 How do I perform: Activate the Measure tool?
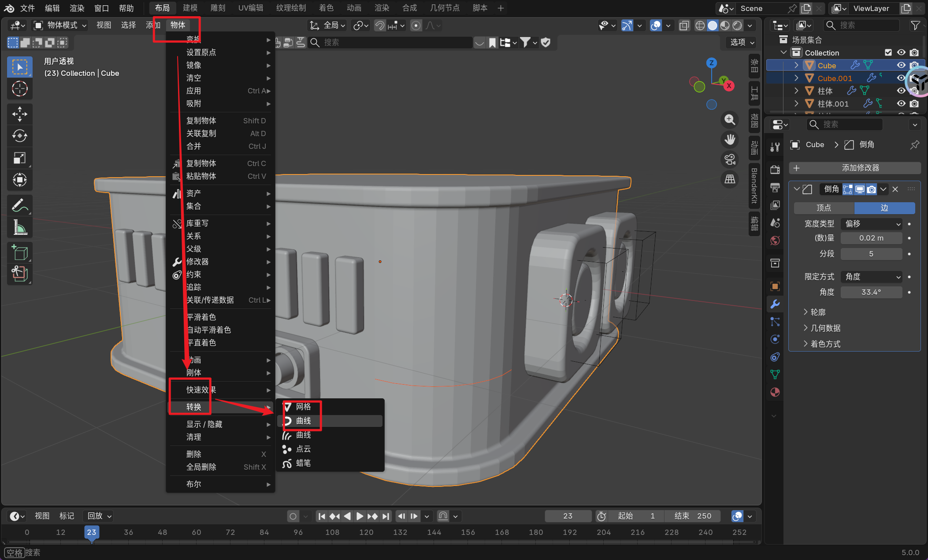point(19,227)
